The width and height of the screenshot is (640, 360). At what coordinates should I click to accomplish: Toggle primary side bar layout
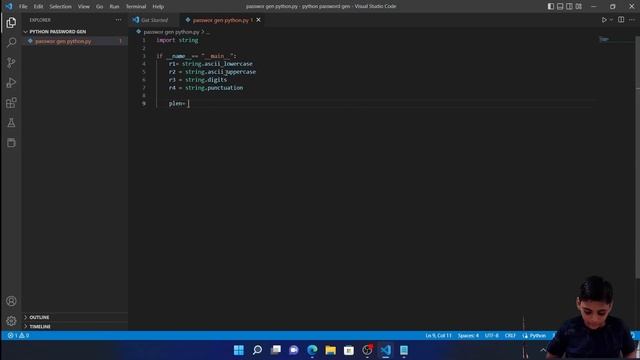point(551,6)
